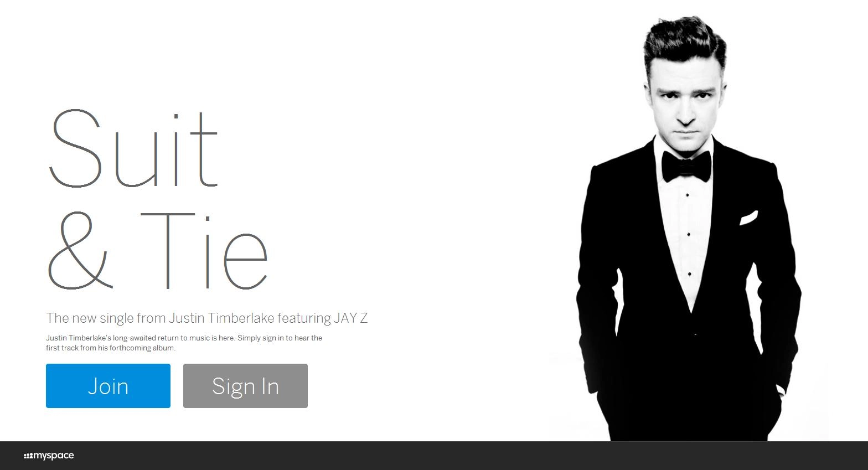Click the large ampersand character

pyautogui.click(x=81, y=251)
